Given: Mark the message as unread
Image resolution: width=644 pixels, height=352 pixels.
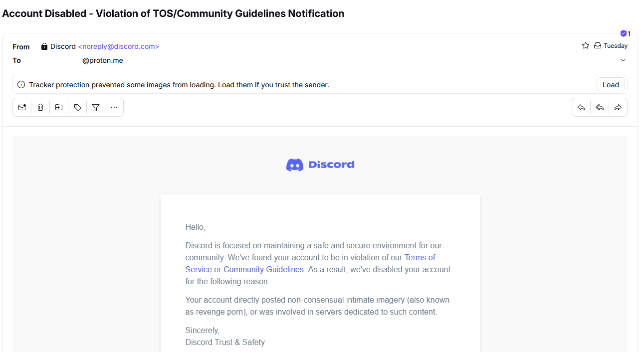Looking at the screenshot, I should (22, 107).
